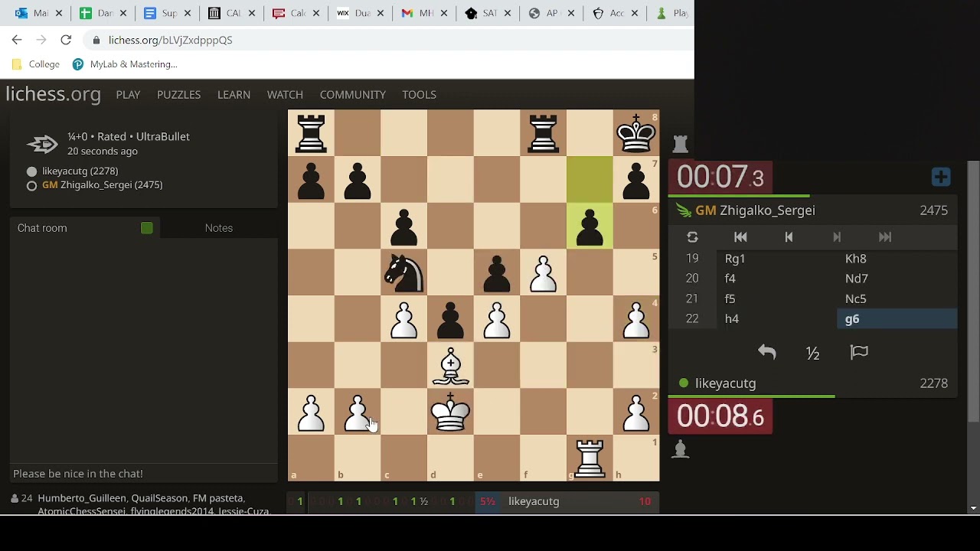Open the LEARN menu

click(234, 95)
